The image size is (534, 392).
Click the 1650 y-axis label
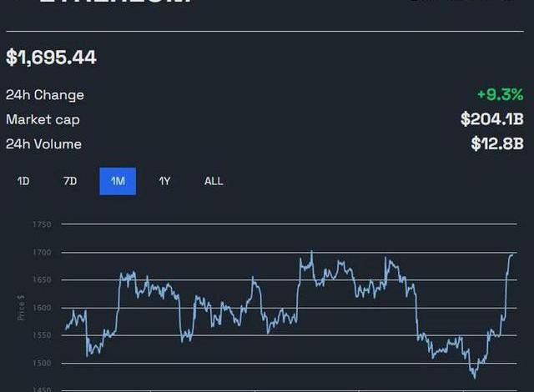(43, 280)
